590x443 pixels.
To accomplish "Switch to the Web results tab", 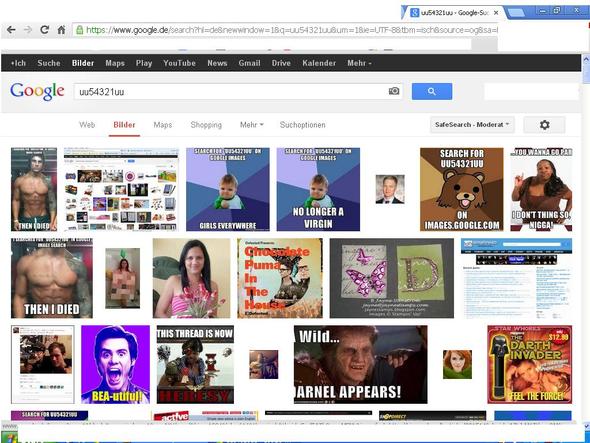I will coord(87,125).
